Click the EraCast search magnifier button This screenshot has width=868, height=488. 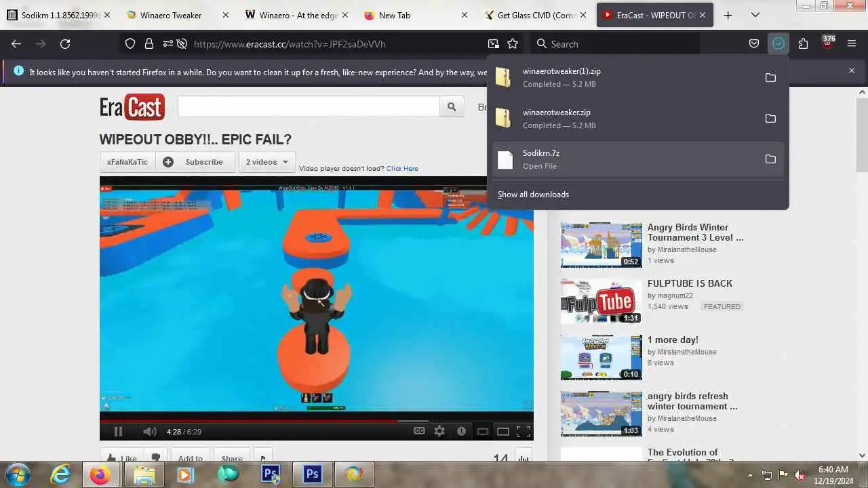pyautogui.click(x=451, y=106)
